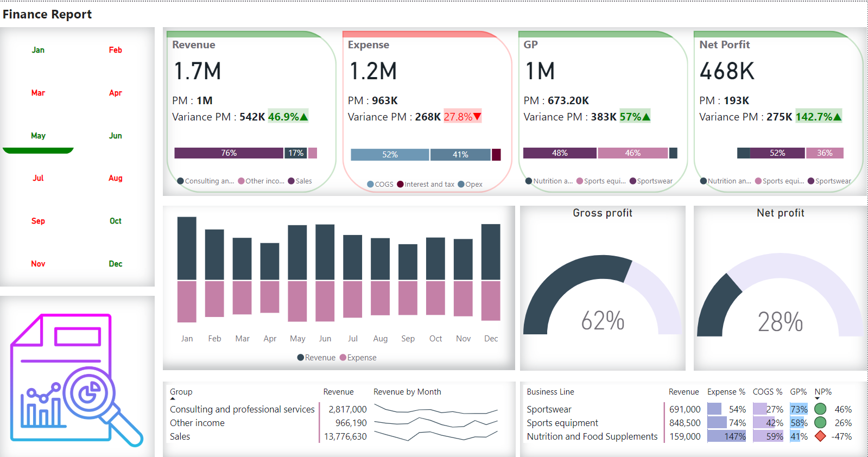Viewport: 868px width, 457px height.
Task: Click the red diamond indicator in Nutrition row
Action: pos(820,436)
